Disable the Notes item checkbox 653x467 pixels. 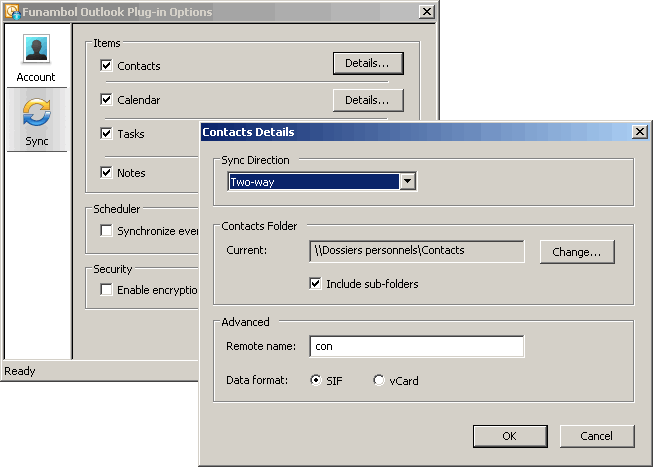point(107,172)
